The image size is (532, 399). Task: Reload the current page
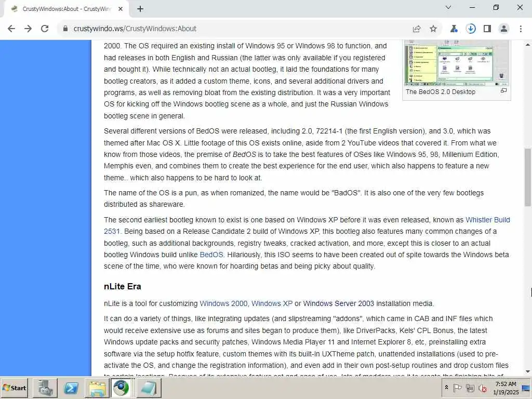tap(45, 29)
